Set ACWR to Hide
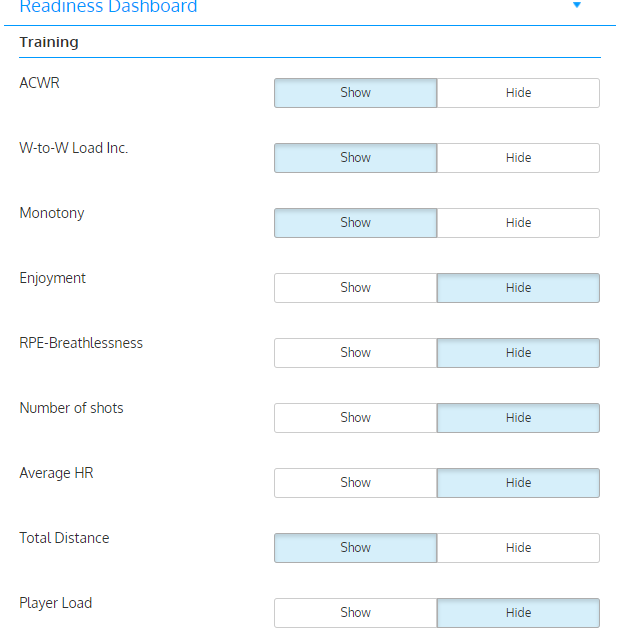621x635 pixels. tap(518, 93)
